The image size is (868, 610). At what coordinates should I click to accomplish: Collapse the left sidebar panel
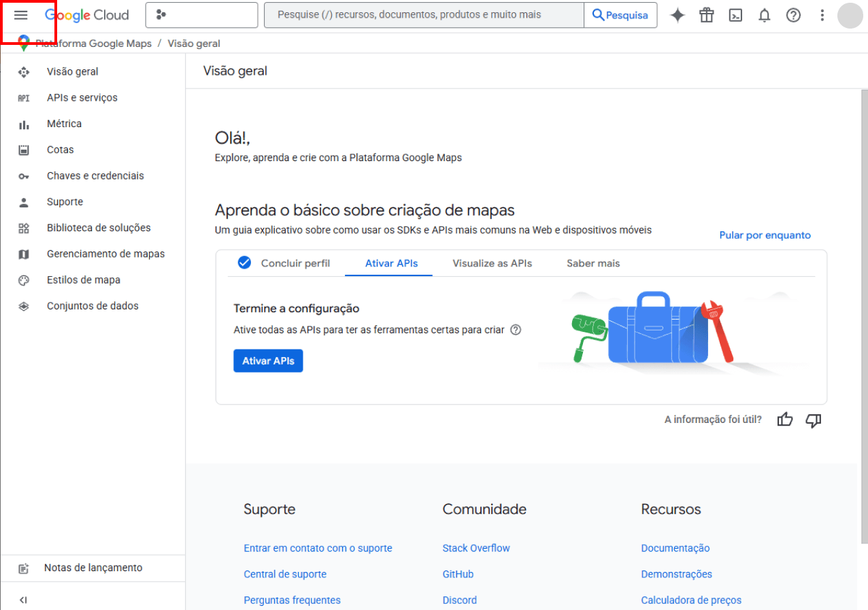tap(23, 600)
